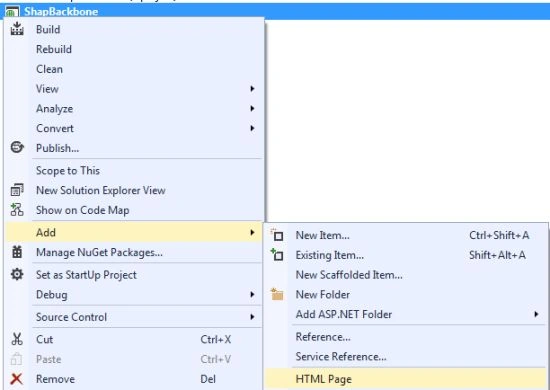Viewport: 550px width, 390px height.
Task: Click the Build icon in context menu
Action: click(17, 29)
